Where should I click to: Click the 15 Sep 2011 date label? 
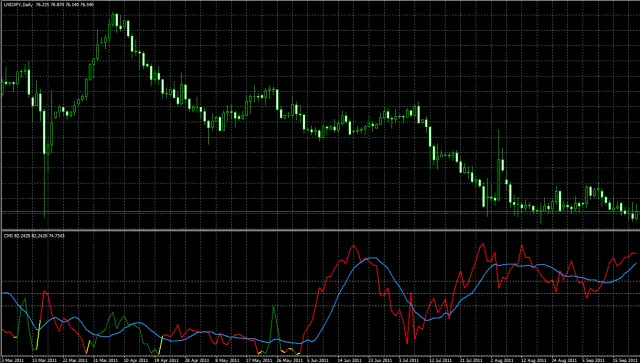tap(625, 360)
